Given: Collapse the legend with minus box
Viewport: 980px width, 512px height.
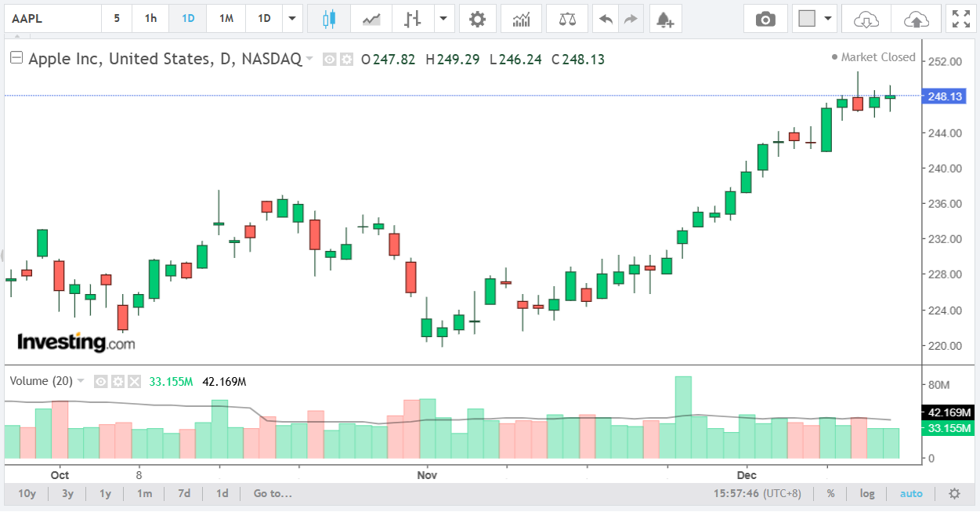Looking at the screenshot, I should (16, 58).
